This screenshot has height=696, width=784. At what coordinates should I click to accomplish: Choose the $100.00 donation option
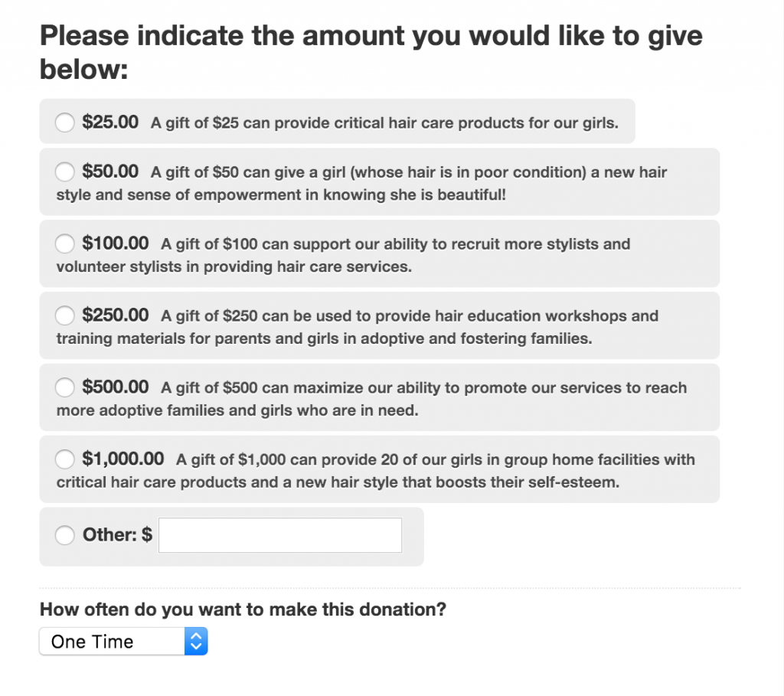pos(64,243)
